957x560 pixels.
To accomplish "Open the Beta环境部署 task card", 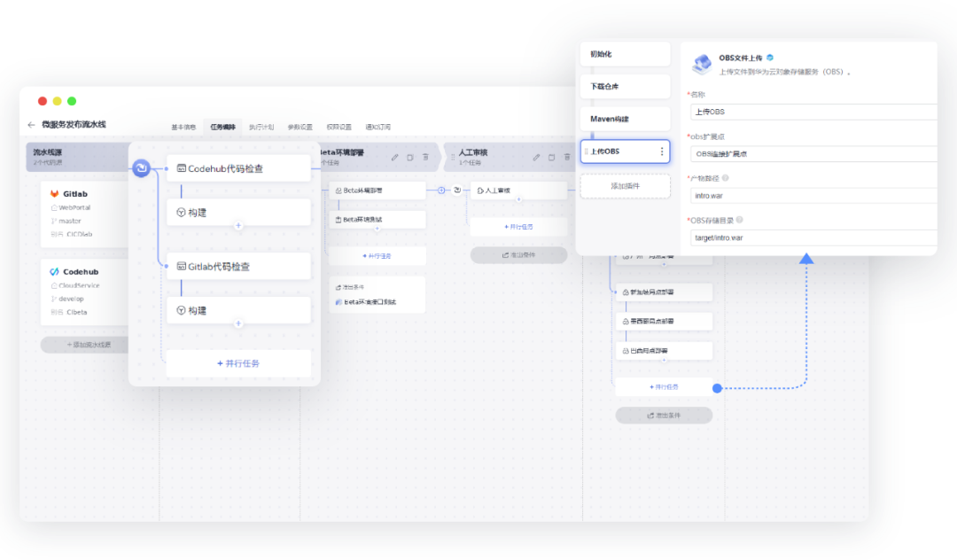I will click(377, 191).
